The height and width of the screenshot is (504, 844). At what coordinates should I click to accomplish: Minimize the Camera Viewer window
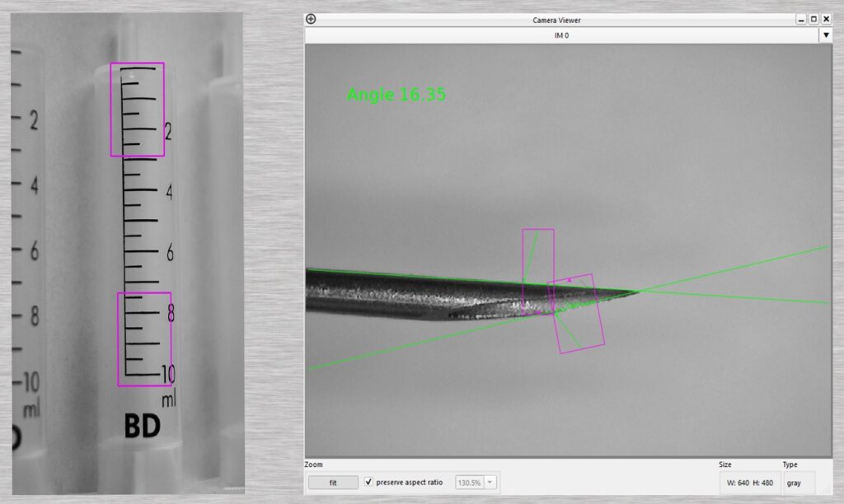tap(800, 19)
